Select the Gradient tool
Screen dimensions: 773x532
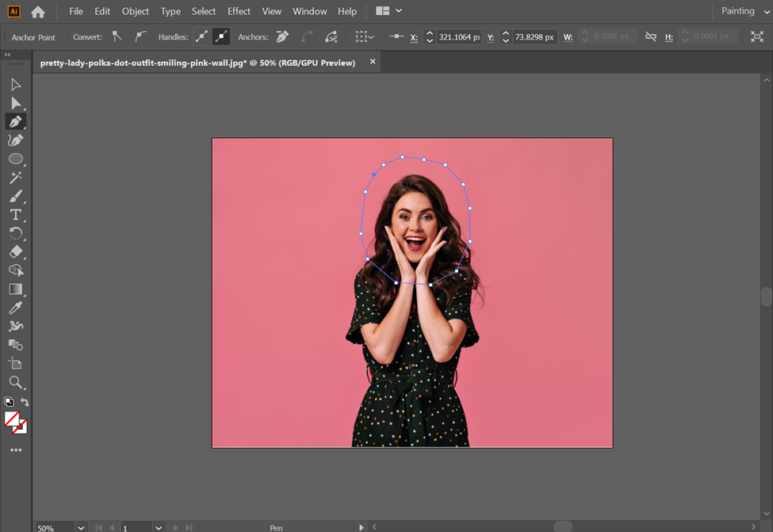[x=15, y=289]
